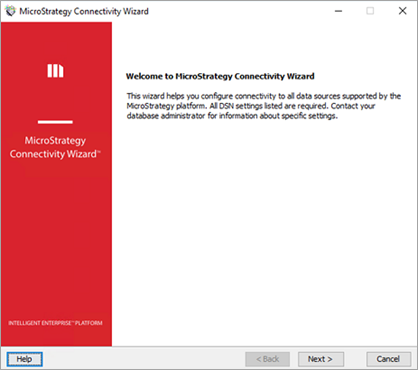Click the white MicroStrategy logo on the red panel

[x=55, y=70]
